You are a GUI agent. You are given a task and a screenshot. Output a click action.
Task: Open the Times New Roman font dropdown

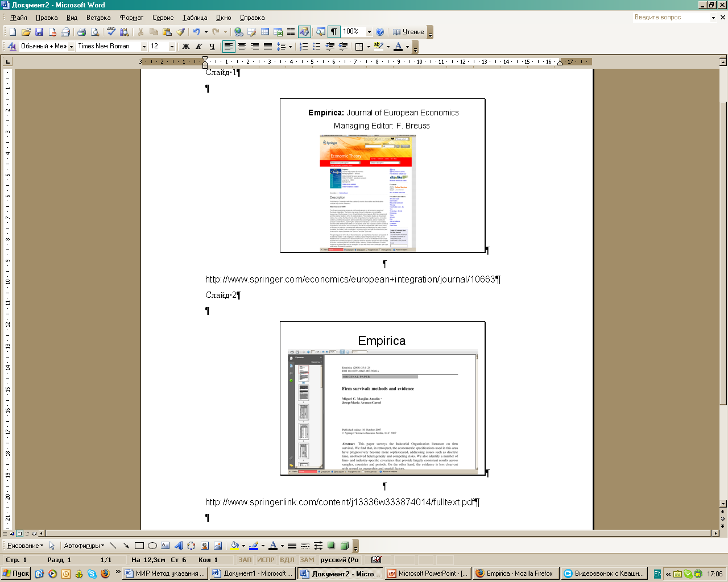pos(144,47)
